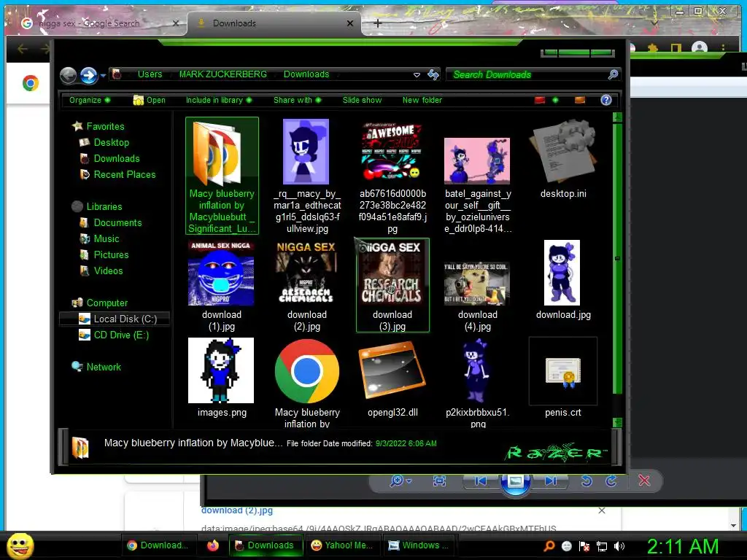Expand Include in library menu

219,100
